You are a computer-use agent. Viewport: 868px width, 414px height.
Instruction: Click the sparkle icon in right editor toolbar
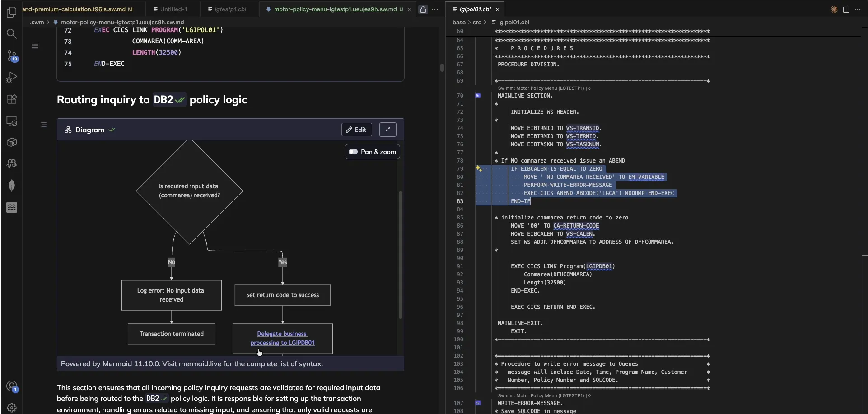click(834, 9)
